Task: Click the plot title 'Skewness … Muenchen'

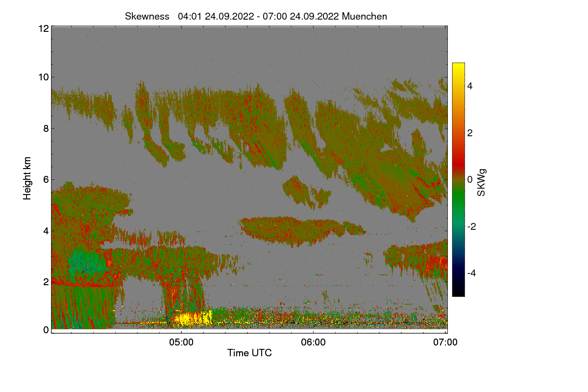Action: coord(256,16)
